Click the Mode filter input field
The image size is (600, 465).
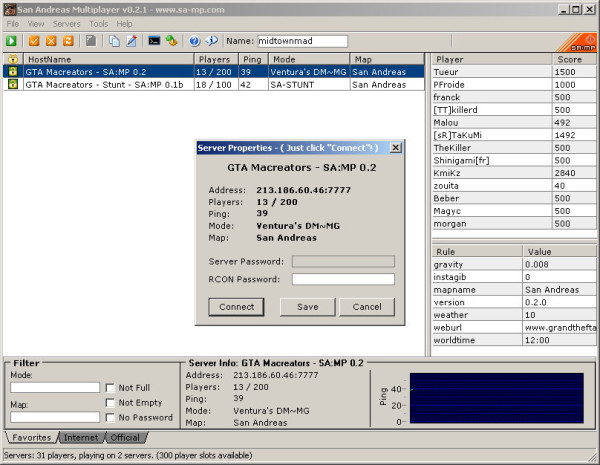tap(55, 387)
